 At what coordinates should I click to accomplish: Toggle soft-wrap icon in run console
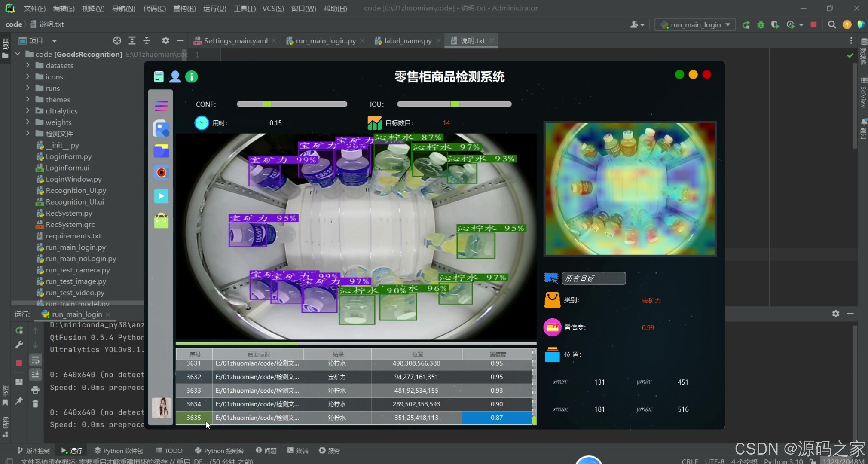click(x=35, y=360)
